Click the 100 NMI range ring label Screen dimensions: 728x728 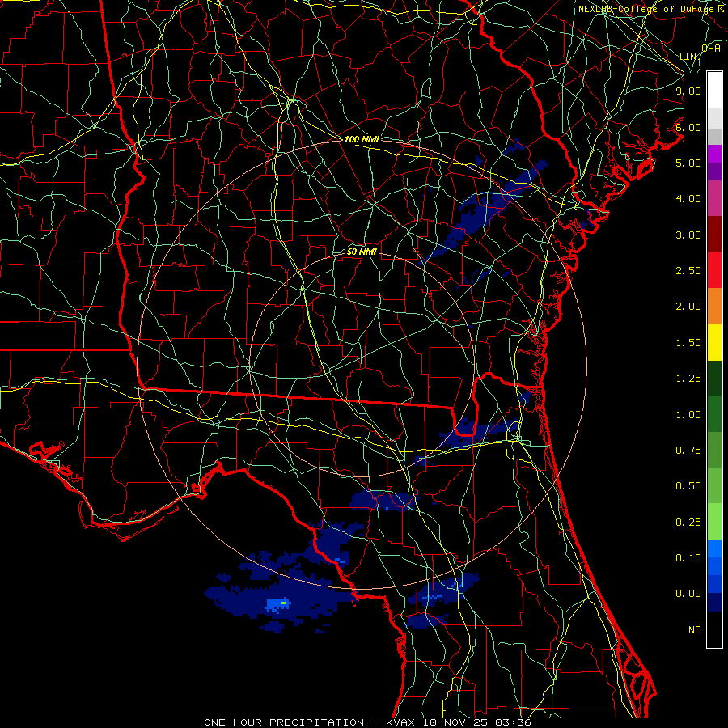362,139
